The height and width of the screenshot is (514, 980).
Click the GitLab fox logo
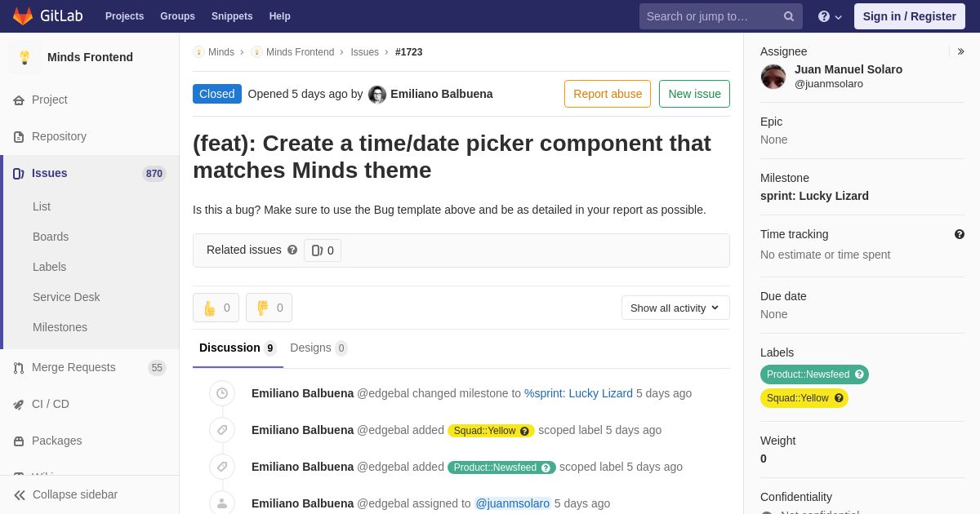point(23,16)
